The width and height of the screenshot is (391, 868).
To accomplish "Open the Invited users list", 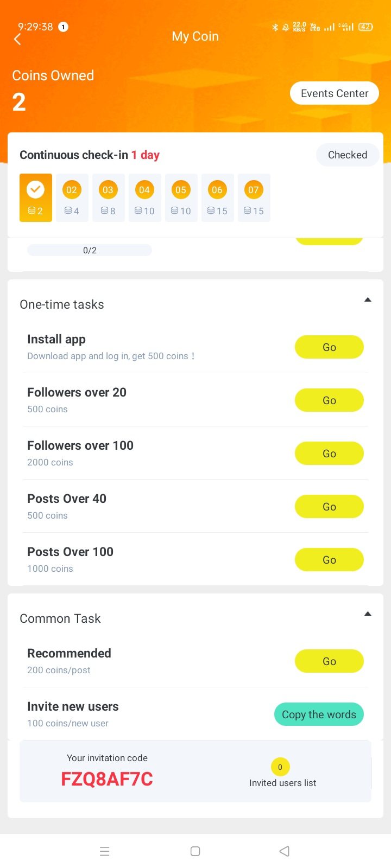I will (x=282, y=783).
